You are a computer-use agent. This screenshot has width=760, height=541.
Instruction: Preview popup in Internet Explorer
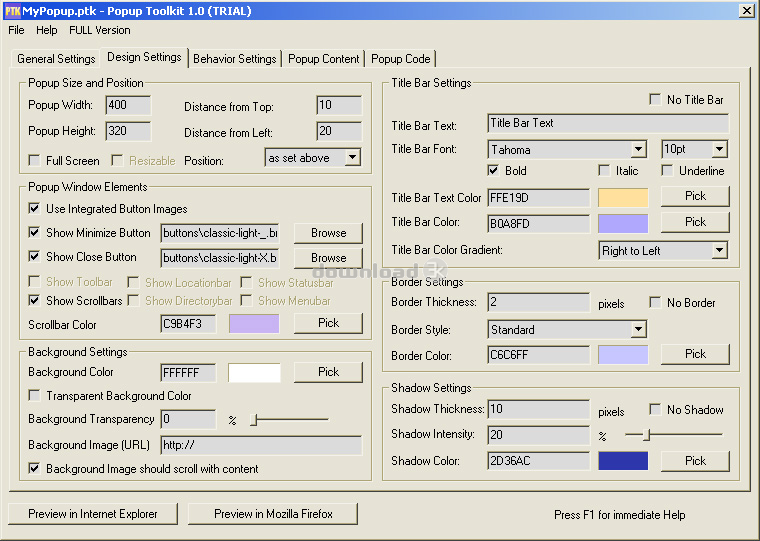(93, 514)
